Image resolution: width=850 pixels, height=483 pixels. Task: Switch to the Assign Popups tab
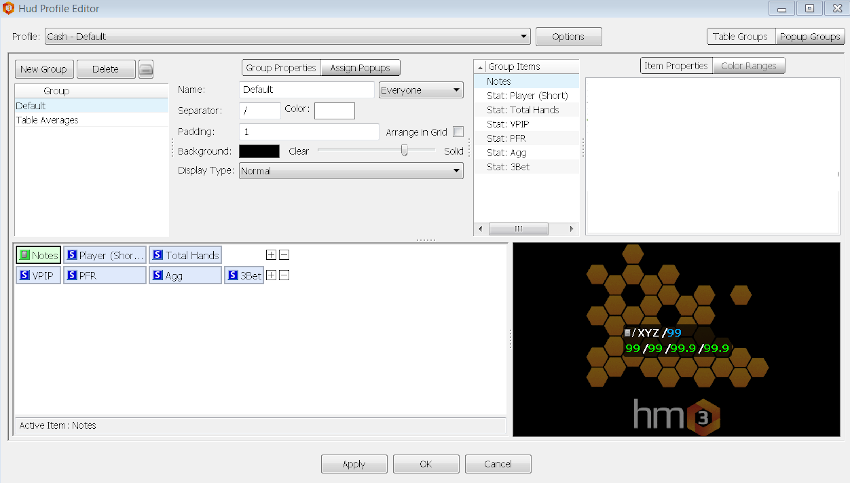pos(361,68)
